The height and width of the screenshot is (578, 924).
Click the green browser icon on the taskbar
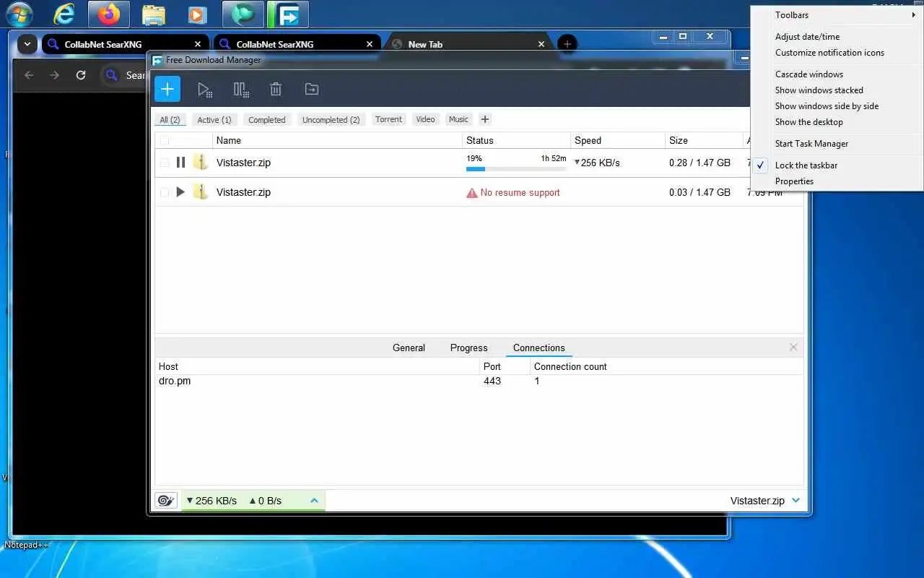243,14
